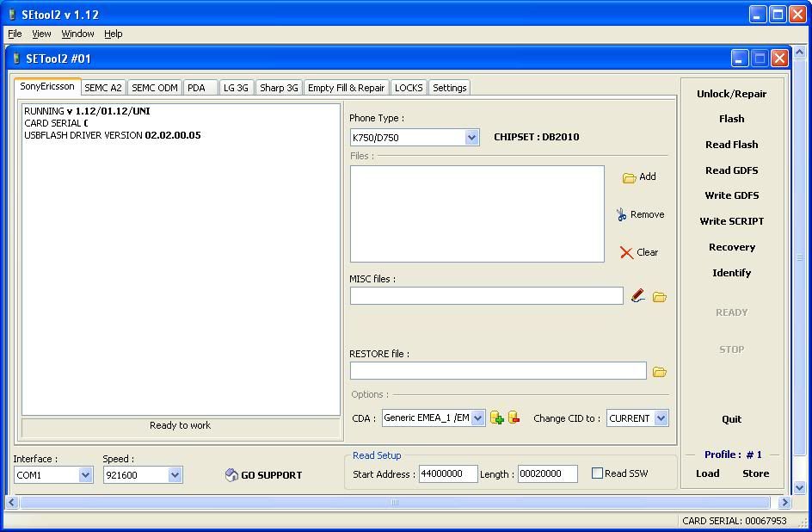This screenshot has width=812, height=532.
Task: Click the Quit button
Action: click(731, 419)
